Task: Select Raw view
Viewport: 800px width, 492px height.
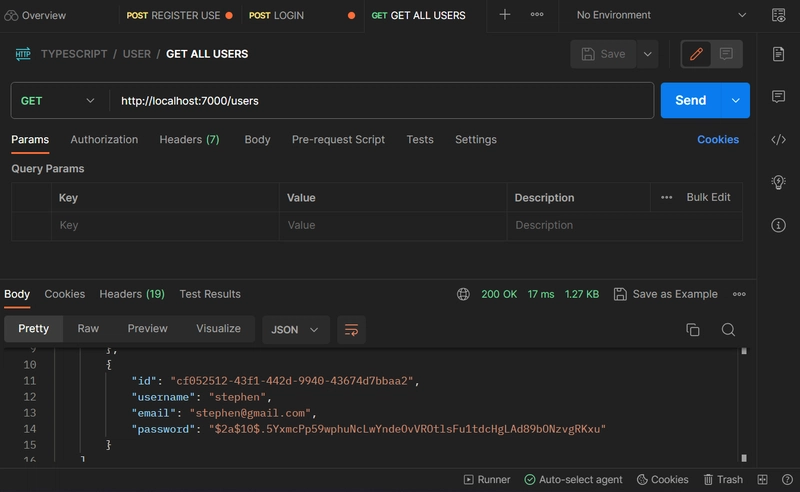Action: pyautogui.click(x=88, y=329)
